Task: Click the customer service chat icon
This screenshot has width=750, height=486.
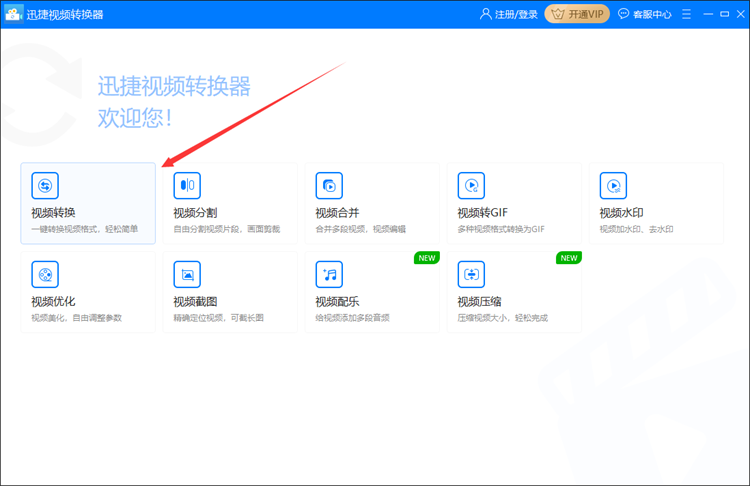Action: (x=623, y=14)
